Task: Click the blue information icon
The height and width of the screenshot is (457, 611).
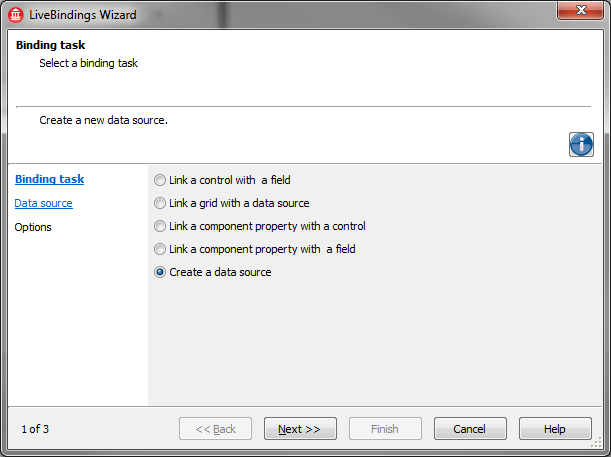Action: [581, 144]
